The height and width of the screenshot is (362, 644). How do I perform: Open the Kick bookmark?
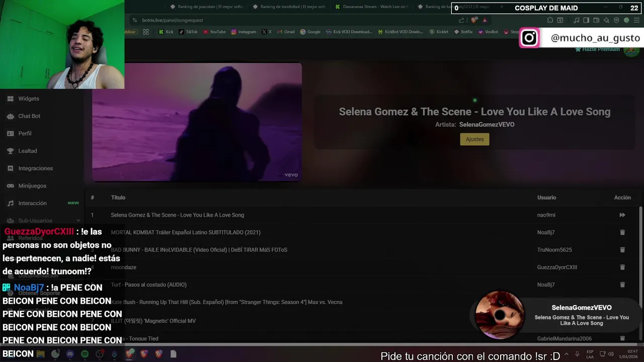click(x=166, y=32)
